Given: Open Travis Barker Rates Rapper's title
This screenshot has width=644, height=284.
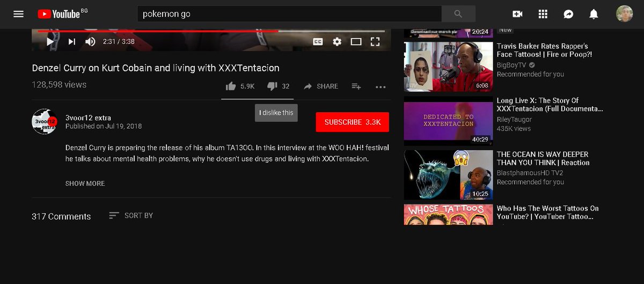Looking at the screenshot, I should [544, 50].
